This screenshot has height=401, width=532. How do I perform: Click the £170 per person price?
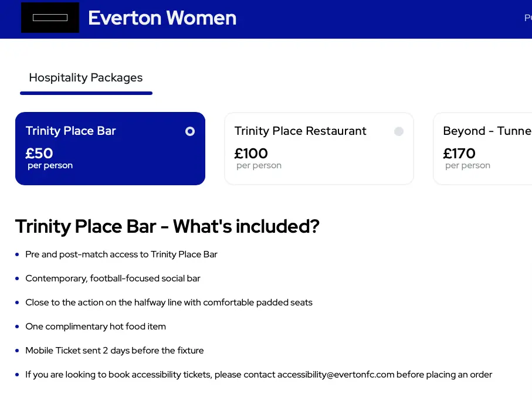(459, 154)
